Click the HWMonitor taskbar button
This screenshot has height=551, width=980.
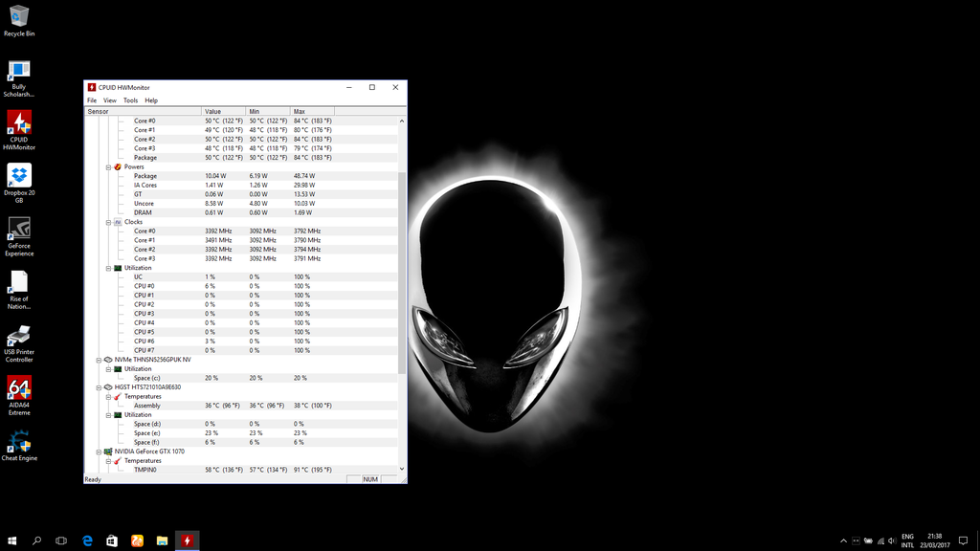[x=187, y=540]
